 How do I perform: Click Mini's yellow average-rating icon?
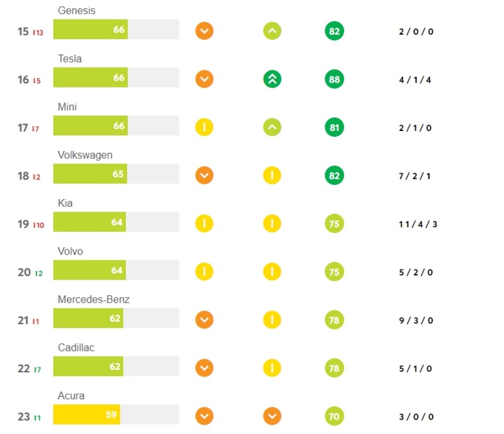pos(204,127)
